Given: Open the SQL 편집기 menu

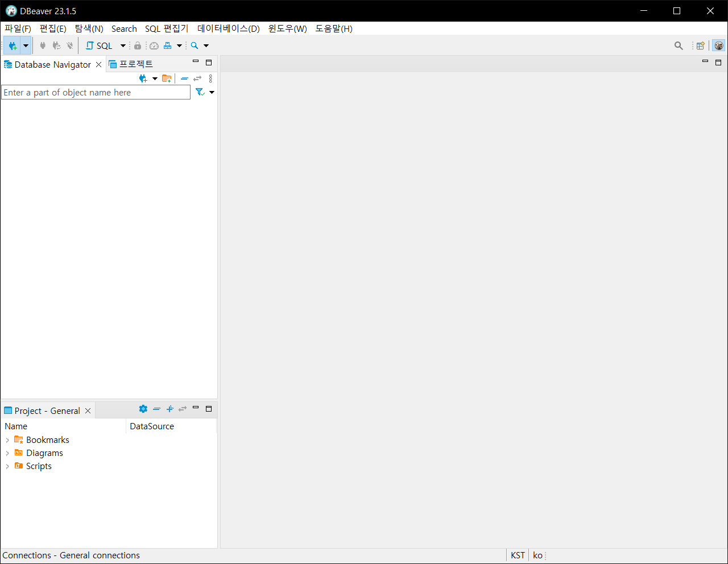Looking at the screenshot, I should 167,28.
